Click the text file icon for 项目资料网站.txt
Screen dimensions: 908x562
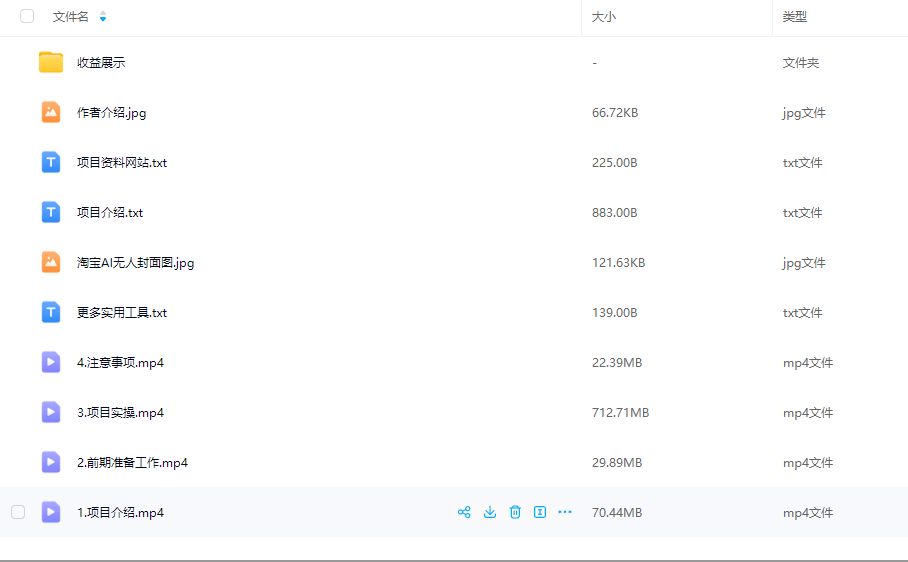[x=51, y=163]
